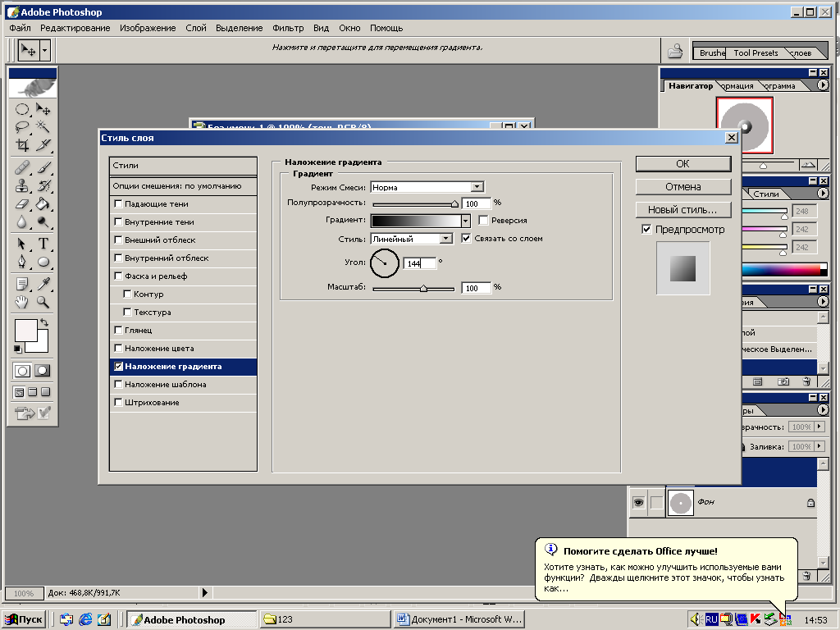Screen dimensions: 840x630
Task: Open the Фильтр menu
Action: pyautogui.click(x=288, y=28)
